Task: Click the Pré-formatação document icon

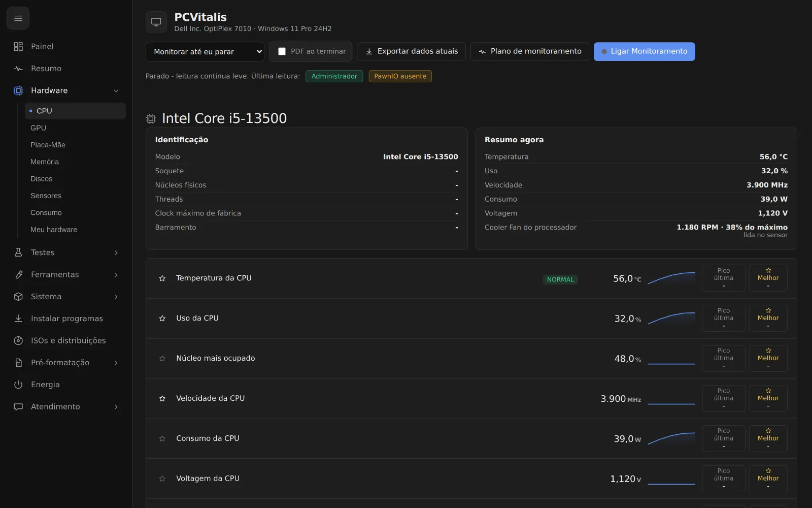Action: pos(18,363)
